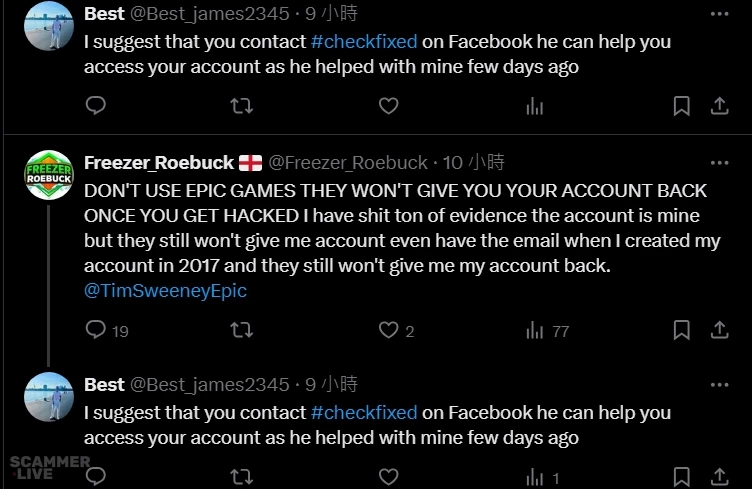
Task: Like Freezer_Roebuck's tweet with 2 likes
Action: point(388,330)
